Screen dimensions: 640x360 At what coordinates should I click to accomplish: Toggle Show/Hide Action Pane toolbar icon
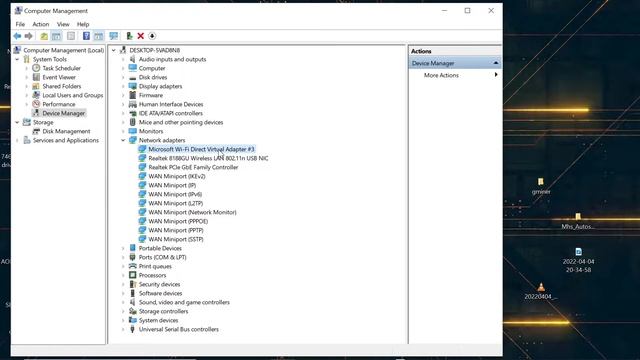[99, 36]
